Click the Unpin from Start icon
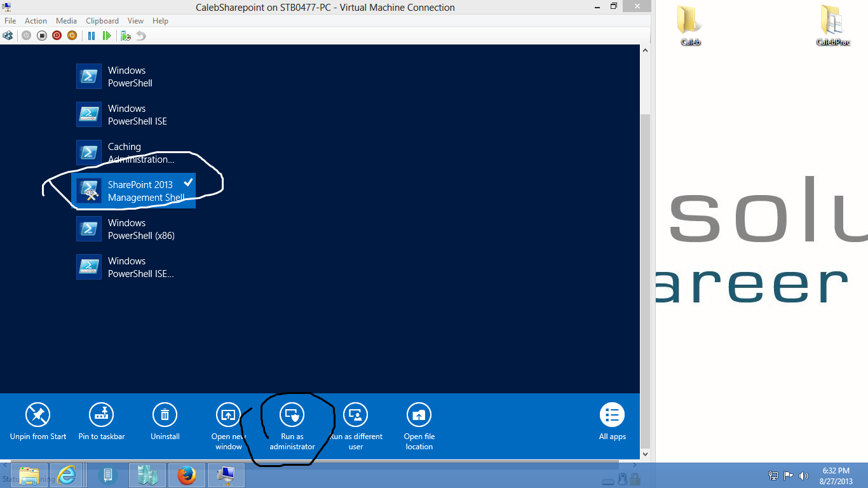This screenshot has width=868, height=488. 37,415
